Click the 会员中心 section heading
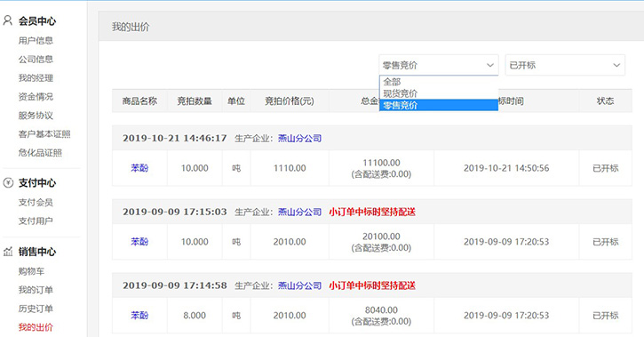Screen dimensions: 644x337 (x=37, y=21)
